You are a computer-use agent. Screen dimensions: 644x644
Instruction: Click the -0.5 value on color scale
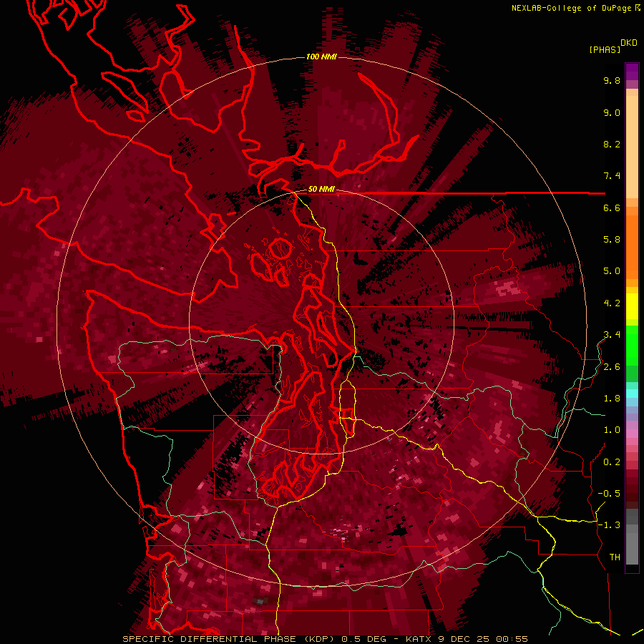[609, 494]
